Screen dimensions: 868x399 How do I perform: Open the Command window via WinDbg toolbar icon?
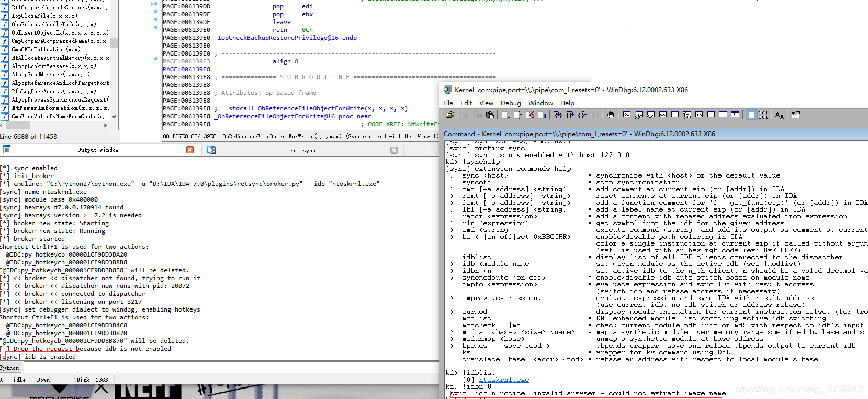click(627, 115)
